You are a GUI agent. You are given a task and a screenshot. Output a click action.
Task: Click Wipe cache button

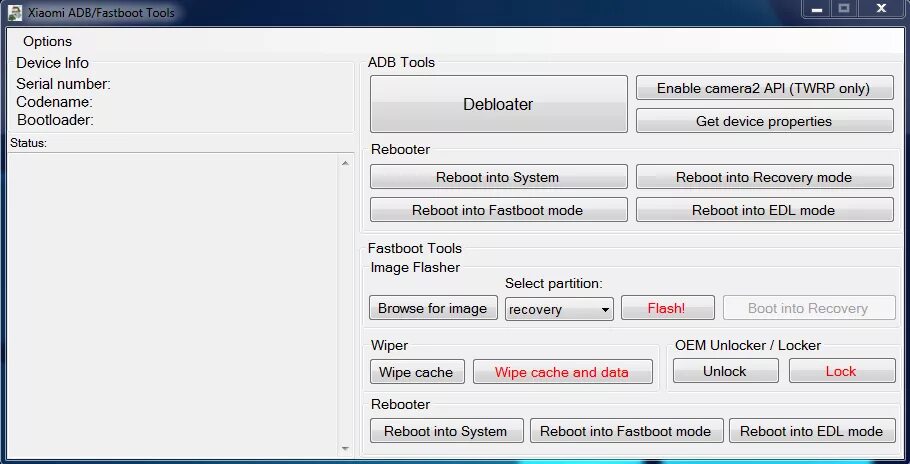417,372
